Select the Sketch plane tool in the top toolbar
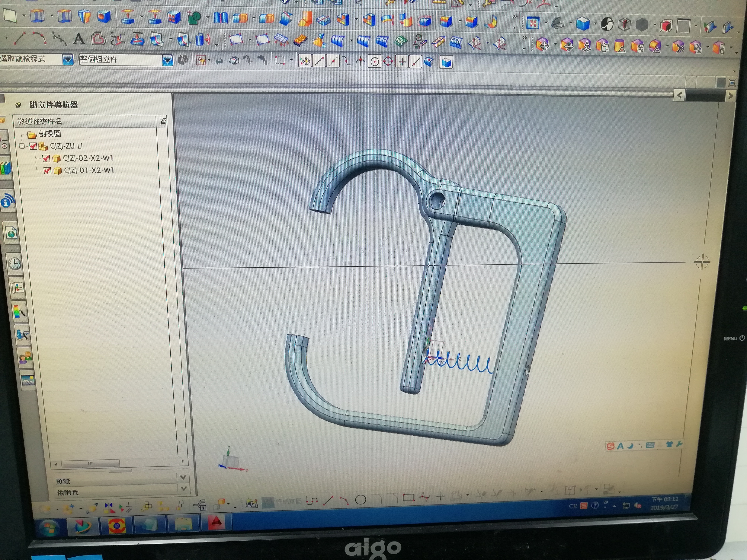 (10, 16)
